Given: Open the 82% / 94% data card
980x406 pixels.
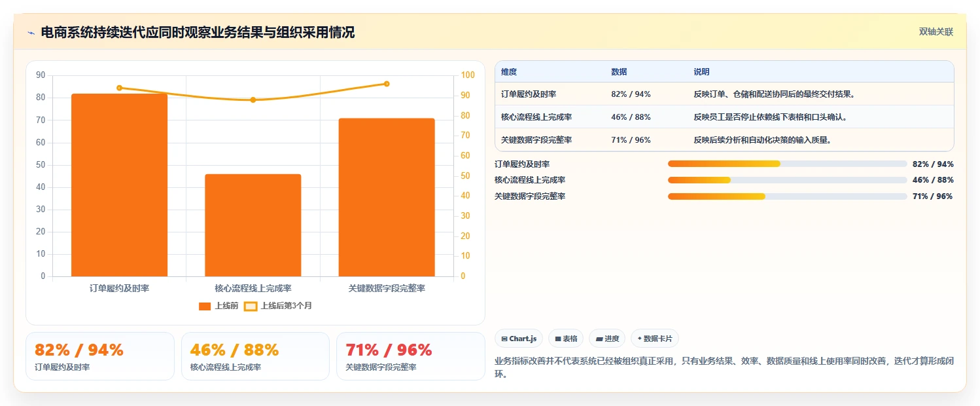Looking at the screenshot, I should (x=100, y=356).
